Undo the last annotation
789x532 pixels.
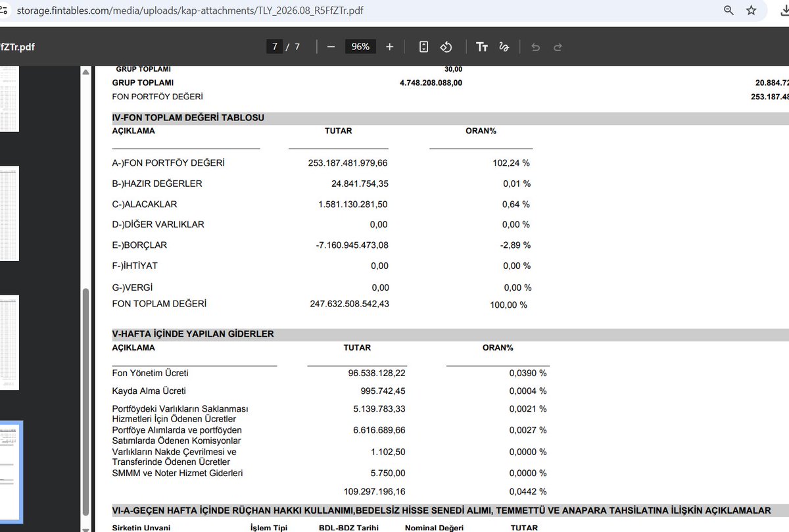(535, 47)
